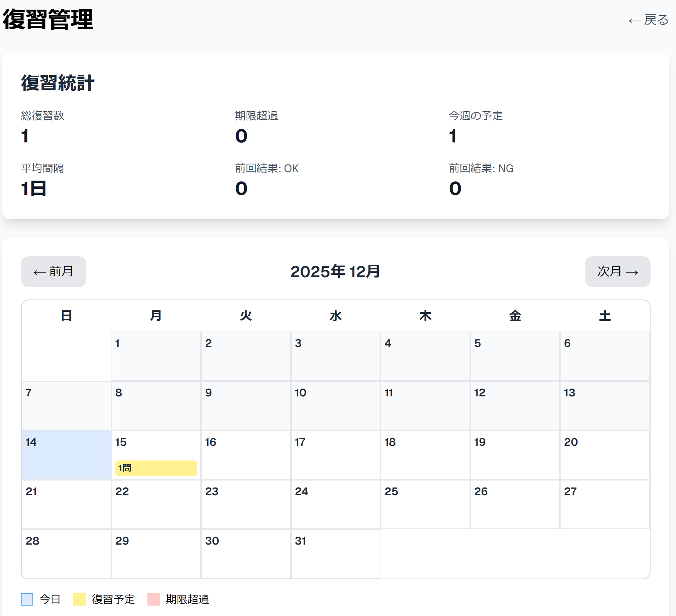The width and height of the screenshot is (676, 616).
Task: Select calendar day 31
Action: 336,554
